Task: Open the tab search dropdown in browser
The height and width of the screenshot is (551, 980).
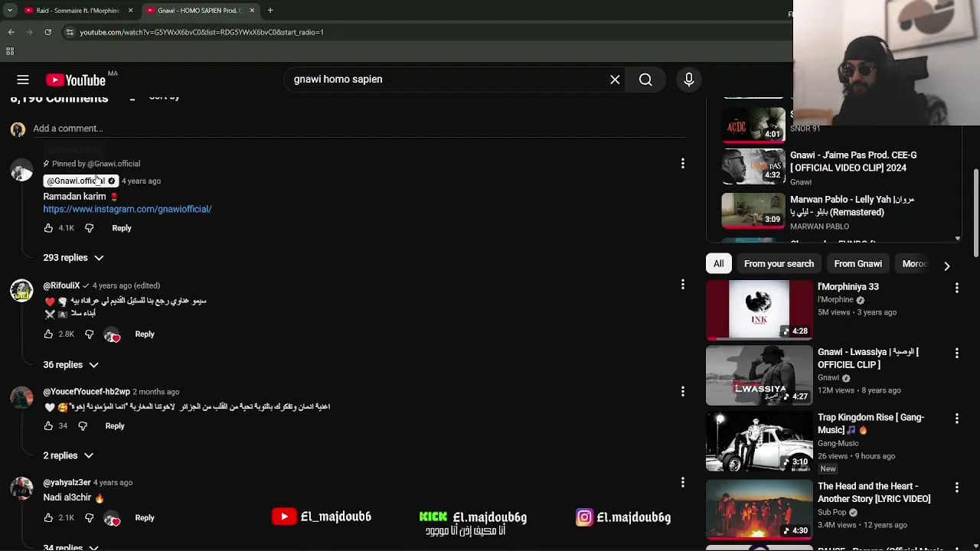Action: click(10, 11)
